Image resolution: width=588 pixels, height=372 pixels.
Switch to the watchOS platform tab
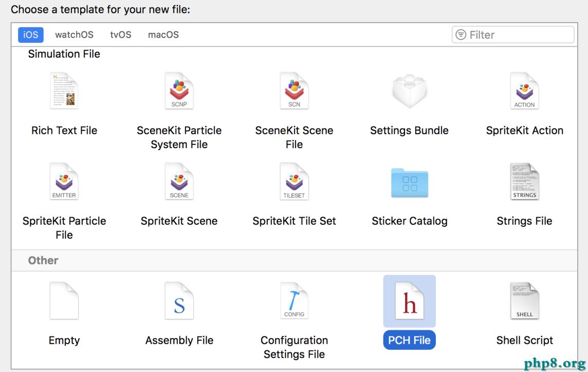click(x=74, y=35)
